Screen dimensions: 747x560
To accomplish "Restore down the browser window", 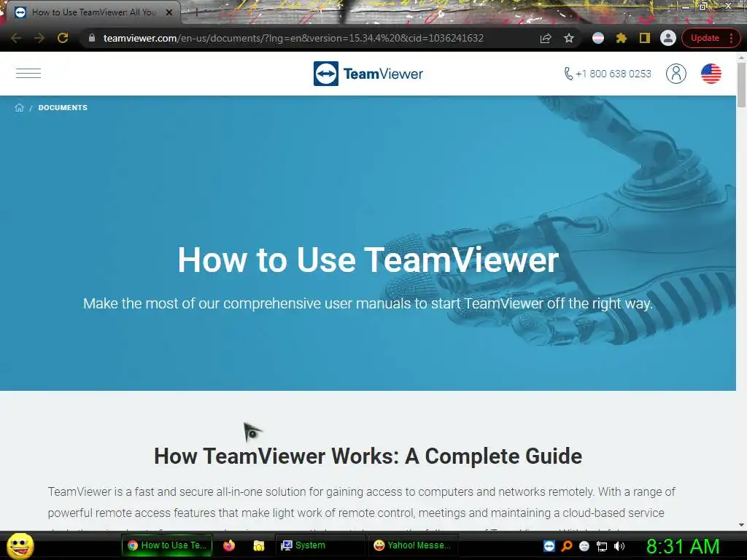I will pyautogui.click(x=703, y=6).
